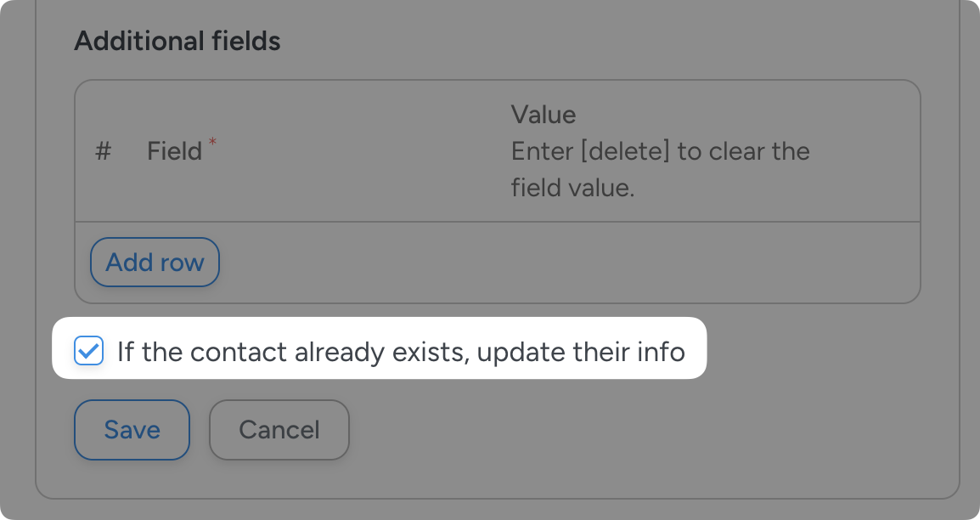Viewport: 980px width, 520px height.
Task: Click the "Add row" button
Action: tap(155, 262)
